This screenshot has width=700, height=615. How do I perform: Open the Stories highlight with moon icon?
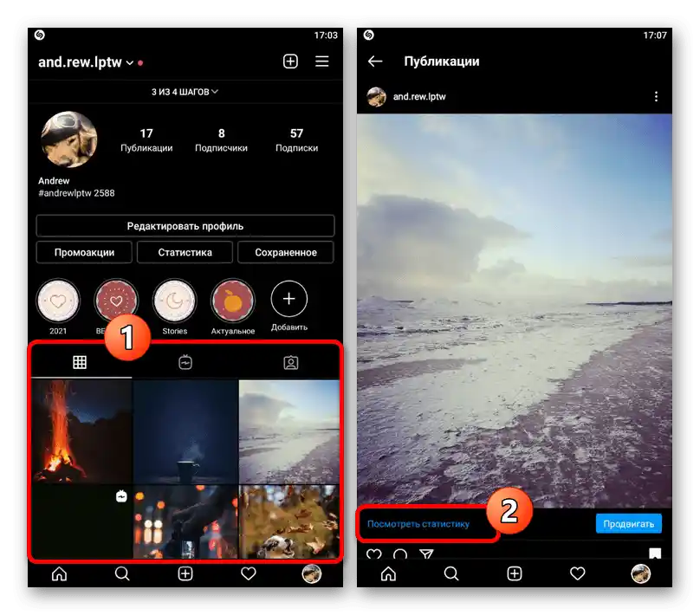tap(174, 301)
